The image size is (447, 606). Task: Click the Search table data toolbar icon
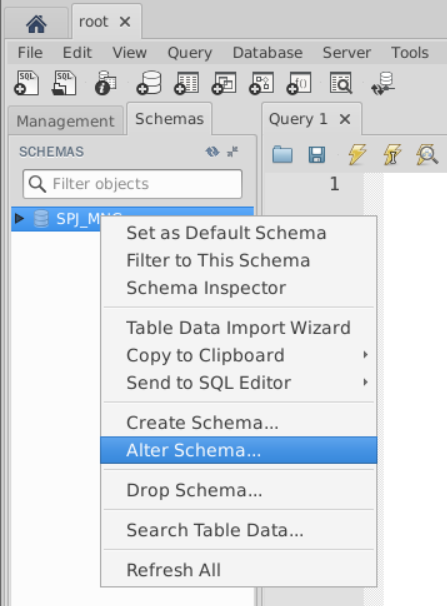click(x=341, y=83)
